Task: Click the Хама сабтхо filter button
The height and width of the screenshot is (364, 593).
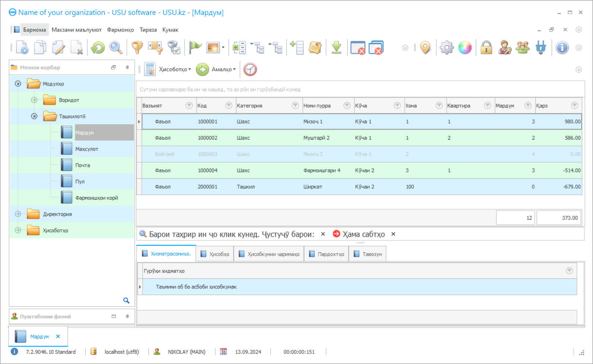Action: click(x=359, y=234)
